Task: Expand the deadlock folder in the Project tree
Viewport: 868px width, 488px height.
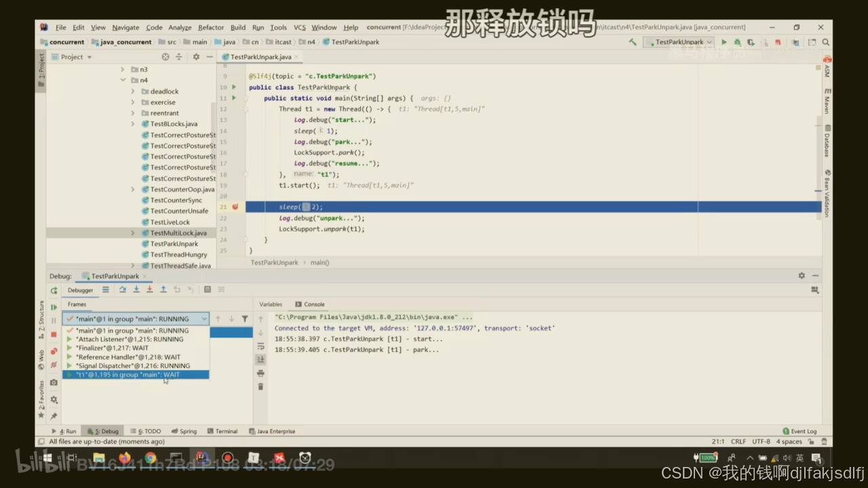Action: [134, 91]
